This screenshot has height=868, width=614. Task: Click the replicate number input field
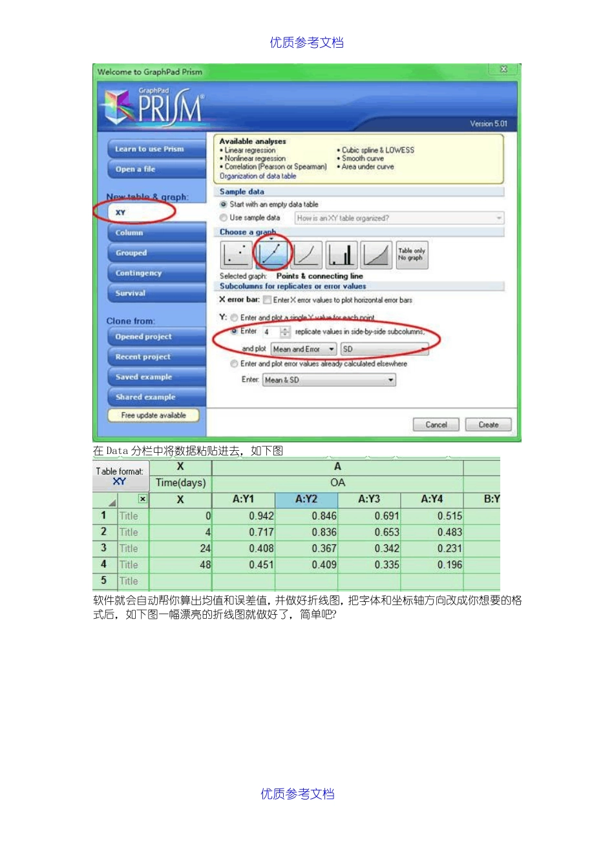271,332
